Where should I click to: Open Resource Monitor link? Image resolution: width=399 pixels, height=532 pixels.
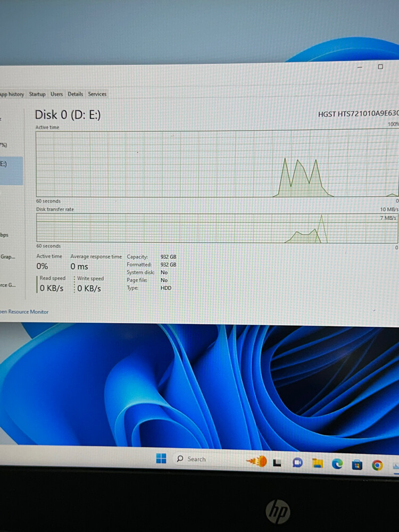coord(24,311)
